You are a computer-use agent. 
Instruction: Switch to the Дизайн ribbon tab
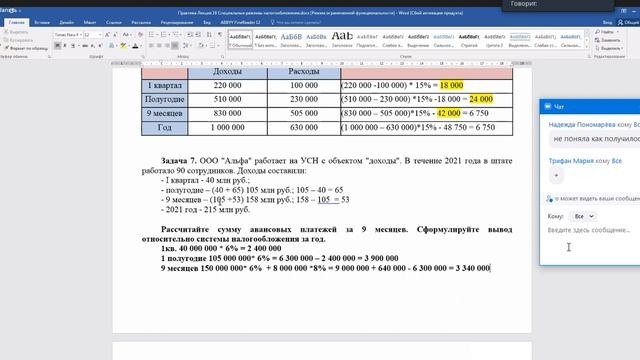67,22
